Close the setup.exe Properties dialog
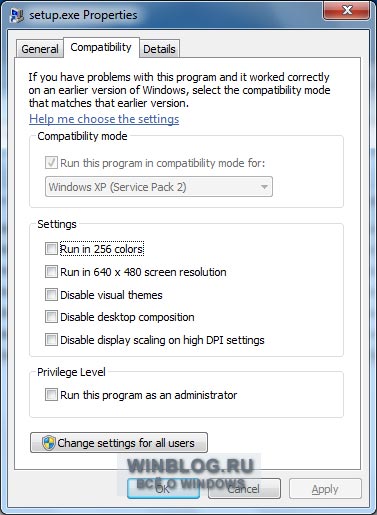Image resolution: width=377 pixels, height=515 pixels. [x=347, y=10]
